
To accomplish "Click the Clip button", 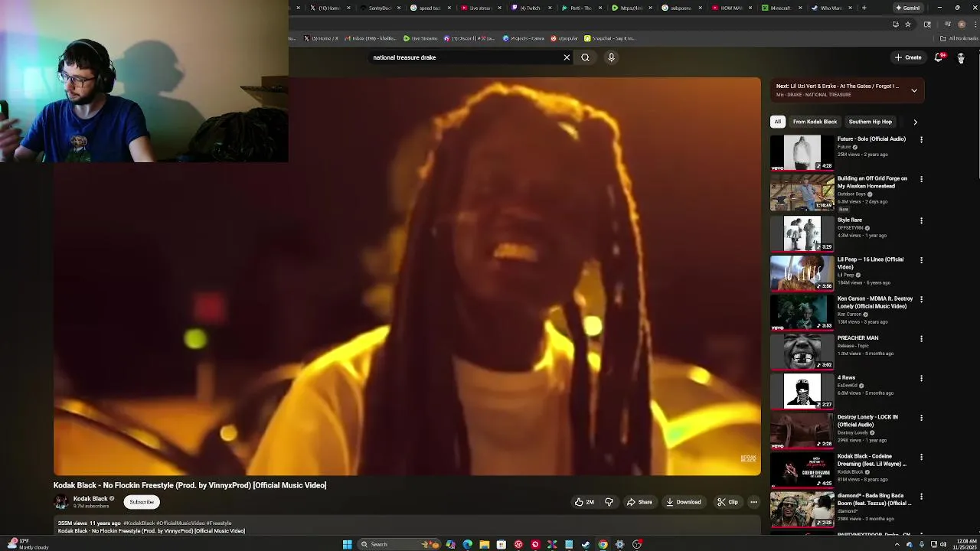I will pyautogui.click(x=727, y=502).
